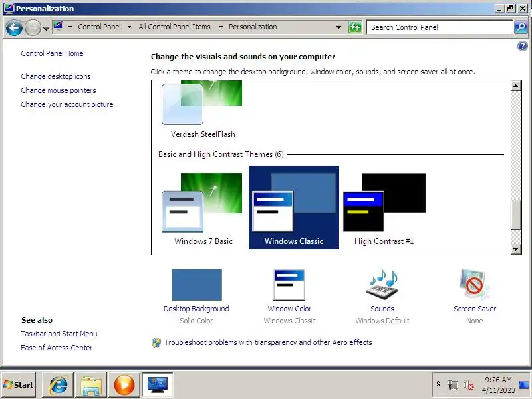
Task: Expand arrow before Control Panel breadcrumb
Action: [x=70, y=27]
